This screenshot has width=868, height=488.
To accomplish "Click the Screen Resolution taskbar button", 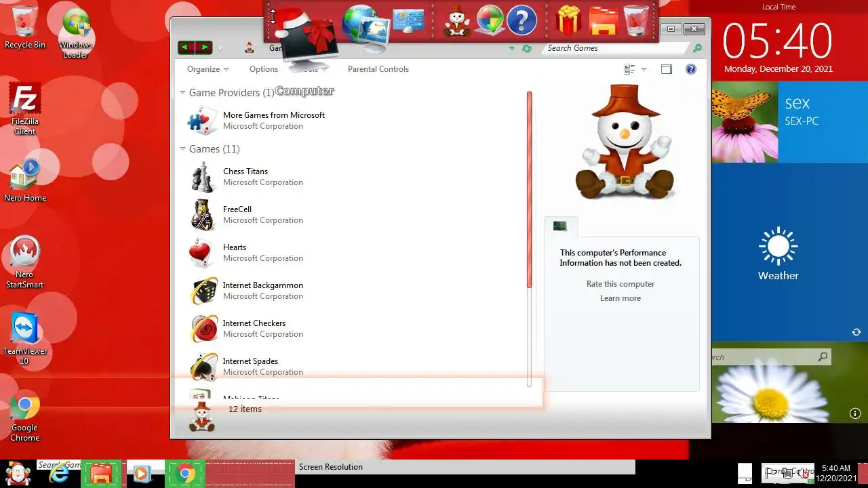I will [466, 467].
